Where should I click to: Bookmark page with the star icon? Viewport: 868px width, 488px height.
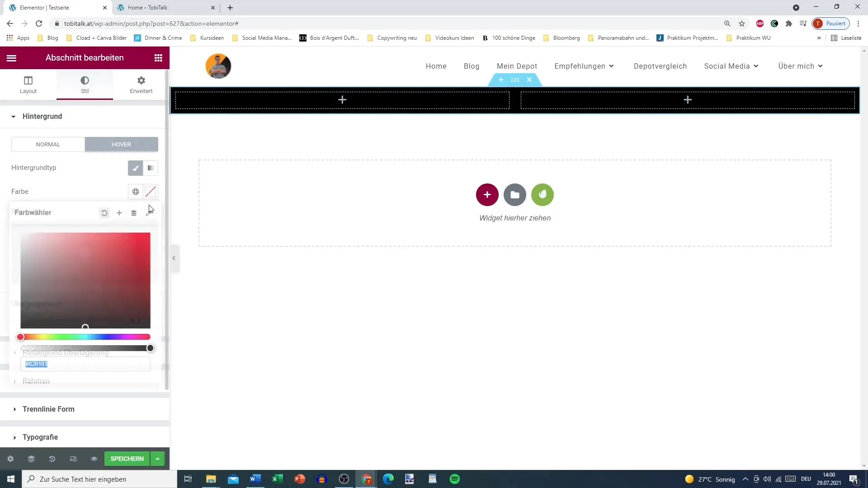(x=742, y=23)
